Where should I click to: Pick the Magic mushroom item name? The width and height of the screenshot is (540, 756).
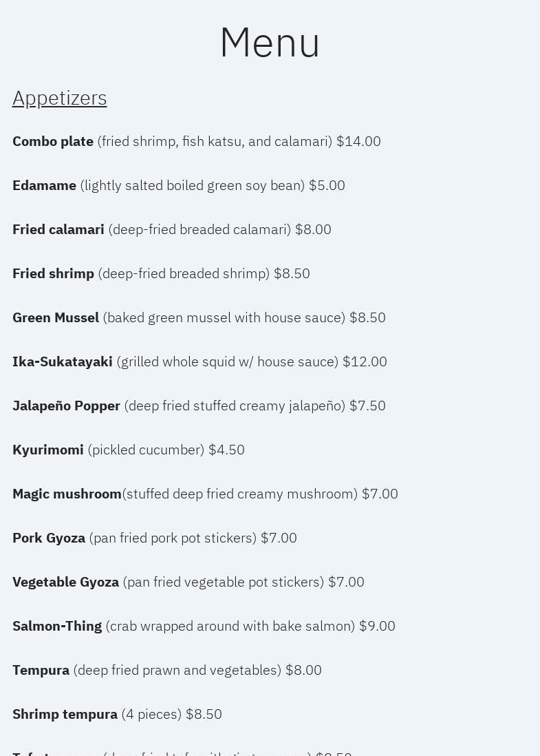[x=67, y=494]
